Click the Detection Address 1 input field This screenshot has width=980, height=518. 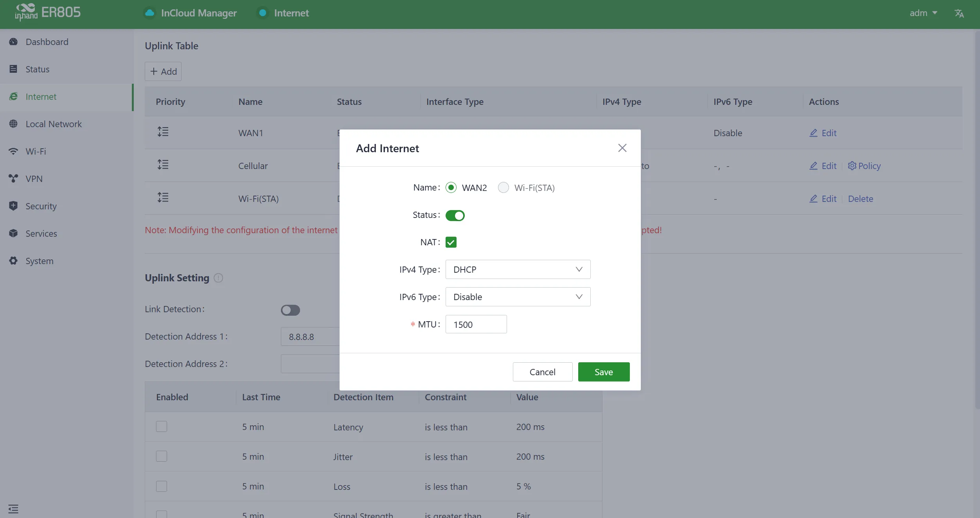point(310,336)
